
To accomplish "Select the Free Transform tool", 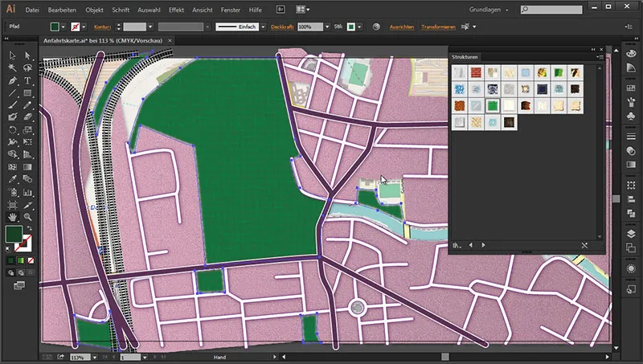I will tap(27, 142).
